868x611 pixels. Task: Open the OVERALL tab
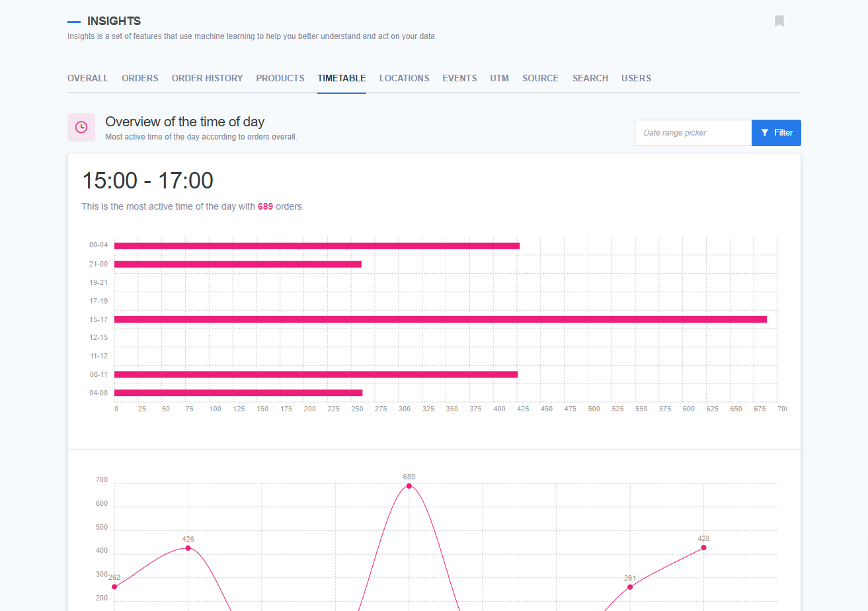coord(88,78)
